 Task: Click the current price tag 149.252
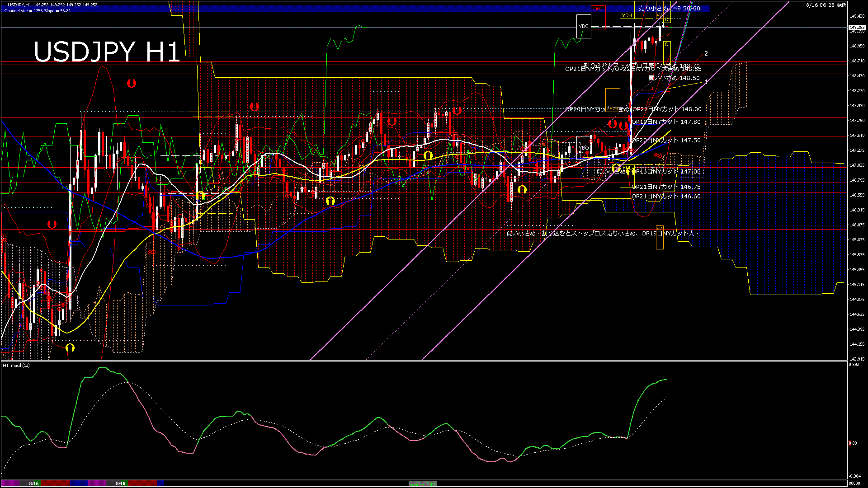(x=857, y=27)
